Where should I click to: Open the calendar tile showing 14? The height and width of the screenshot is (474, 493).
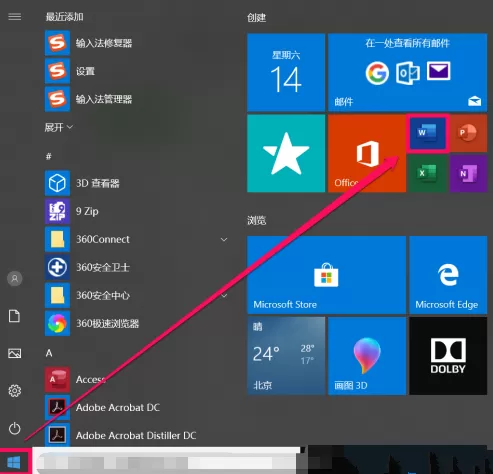(x=286, y=72)
